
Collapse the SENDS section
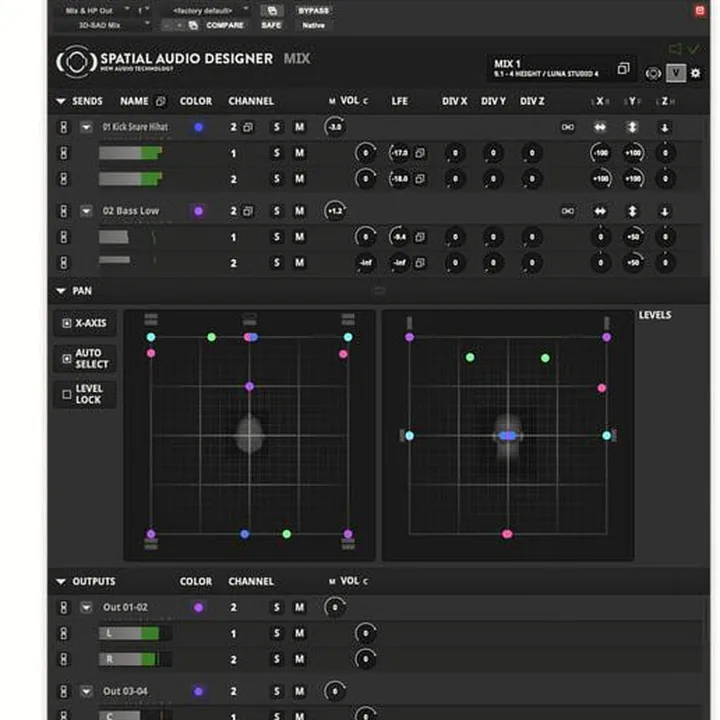60,101
